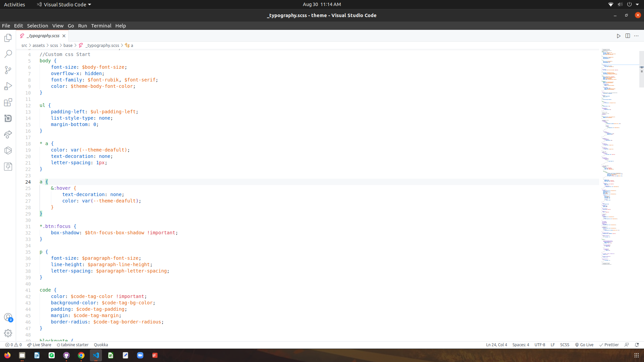Viewport: 644px width, 362px height.
Task: Click the Live Share status bar button
Action: [x=39, y=345]
